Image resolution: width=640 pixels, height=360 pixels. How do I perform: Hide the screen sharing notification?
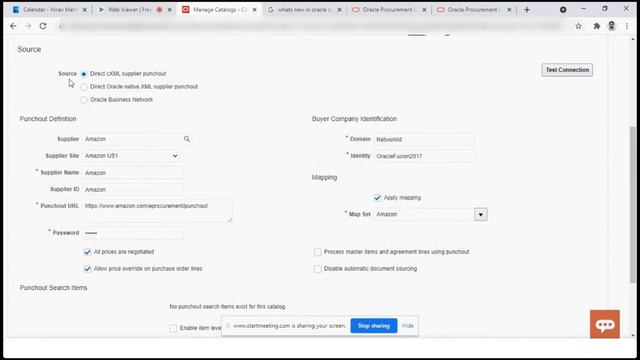tap(407, 326)
